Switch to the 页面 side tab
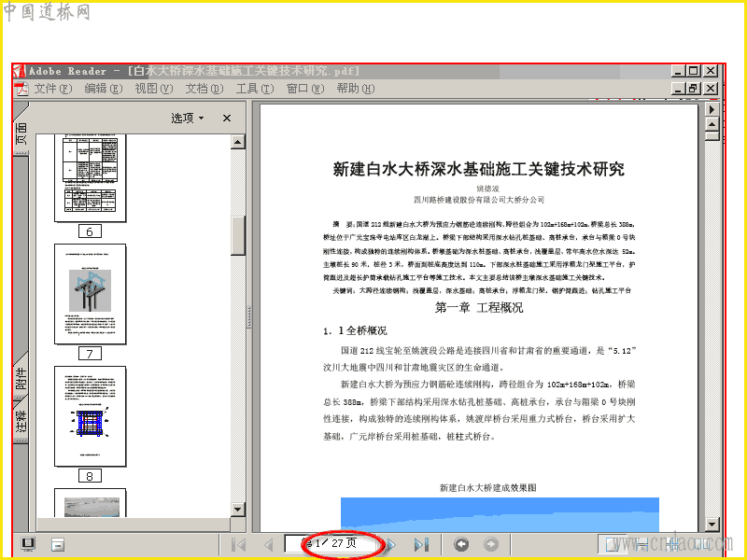The width and height of the screenshot is (747, 560). [21, 133]
